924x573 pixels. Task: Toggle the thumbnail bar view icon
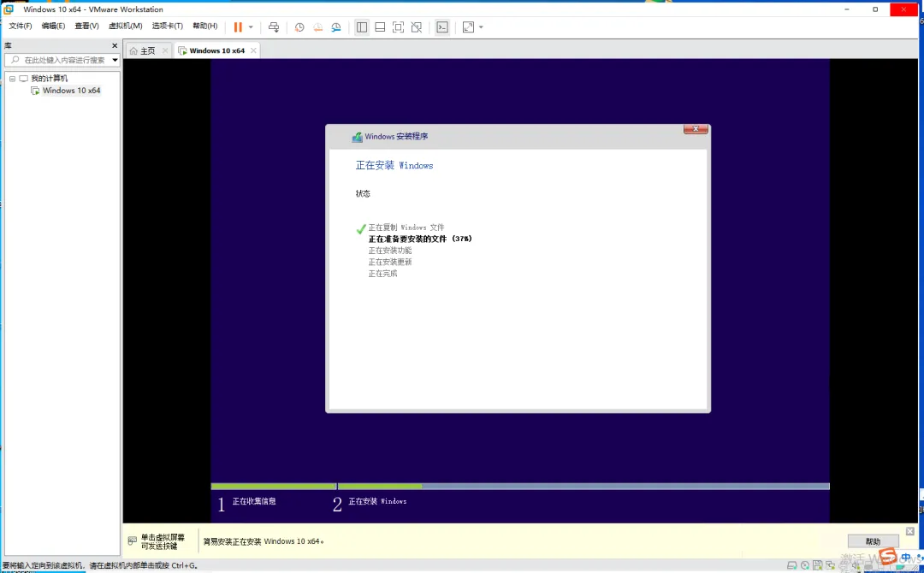pos(380,27)
